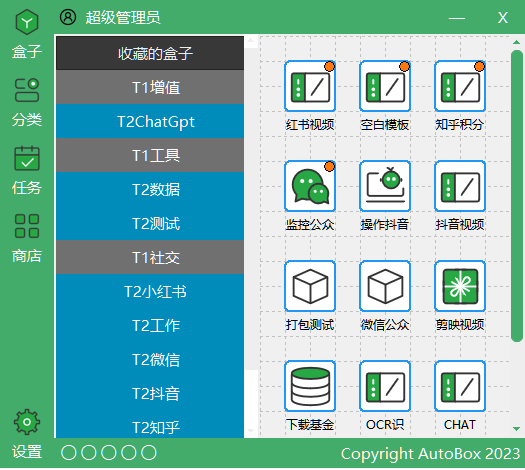The image size is (525, 470).
Task: Select the T2测试 category
Action: click(x=150, y=223)
